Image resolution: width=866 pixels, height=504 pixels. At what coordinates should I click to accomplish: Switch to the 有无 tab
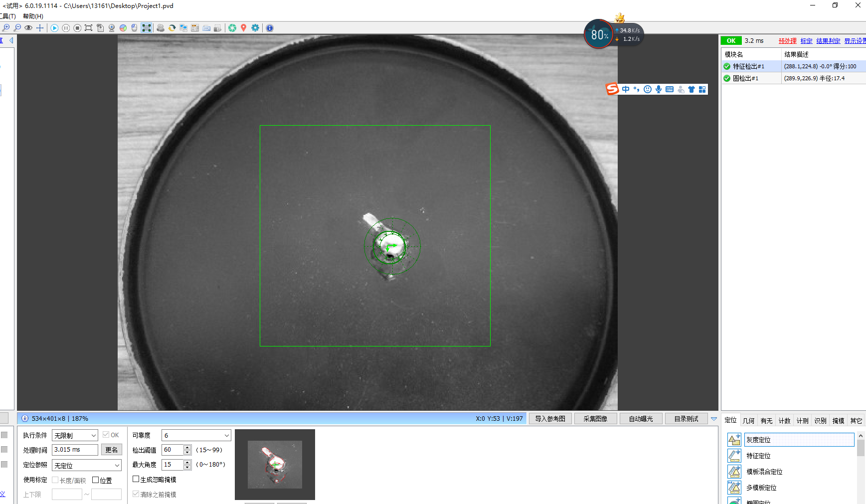767,421
